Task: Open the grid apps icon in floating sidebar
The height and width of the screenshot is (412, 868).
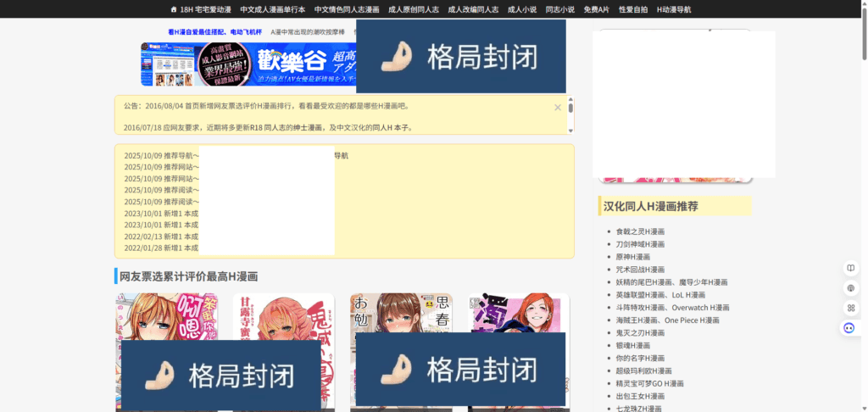Action: [850, 308]
